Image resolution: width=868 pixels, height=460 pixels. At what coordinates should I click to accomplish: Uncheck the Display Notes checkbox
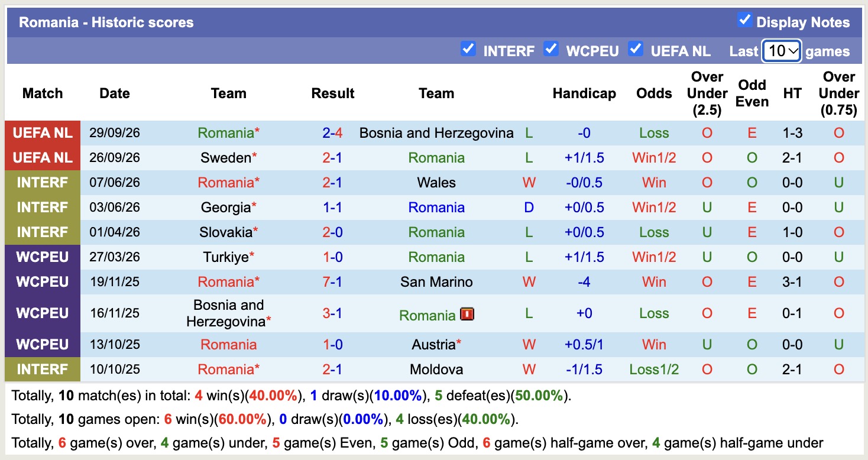(x=744, y=20)
